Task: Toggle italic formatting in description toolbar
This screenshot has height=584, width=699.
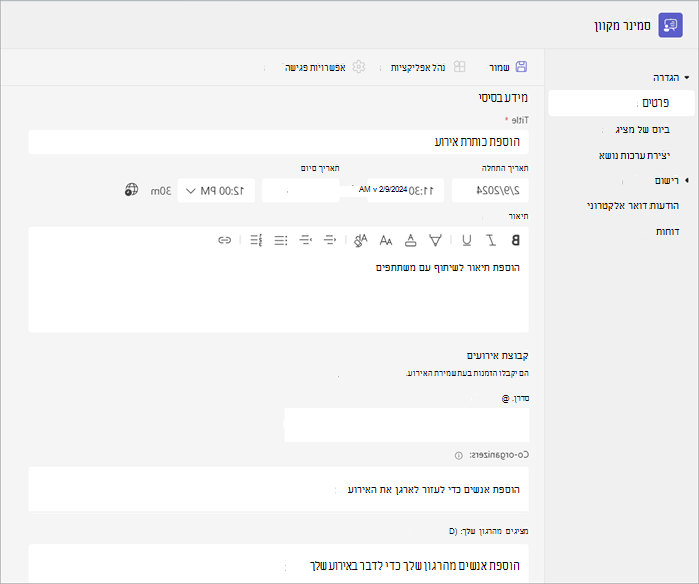Action: tap(491, 240)
